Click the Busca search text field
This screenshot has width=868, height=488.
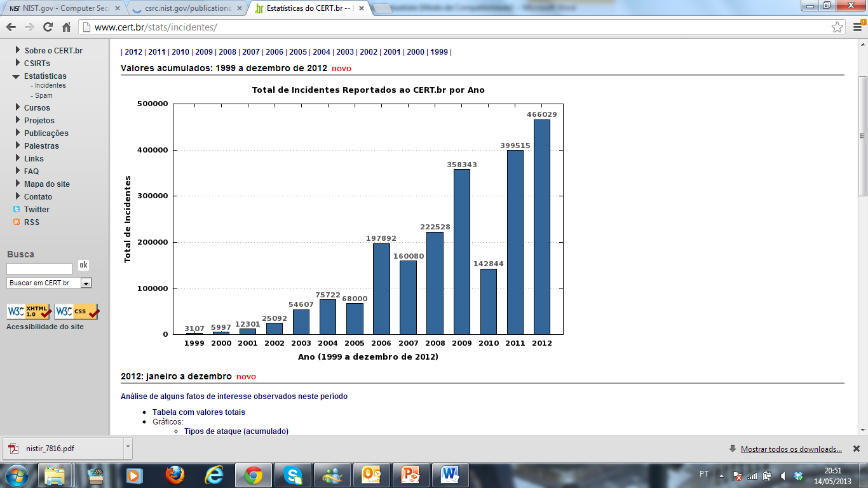[x=39, y=269]
